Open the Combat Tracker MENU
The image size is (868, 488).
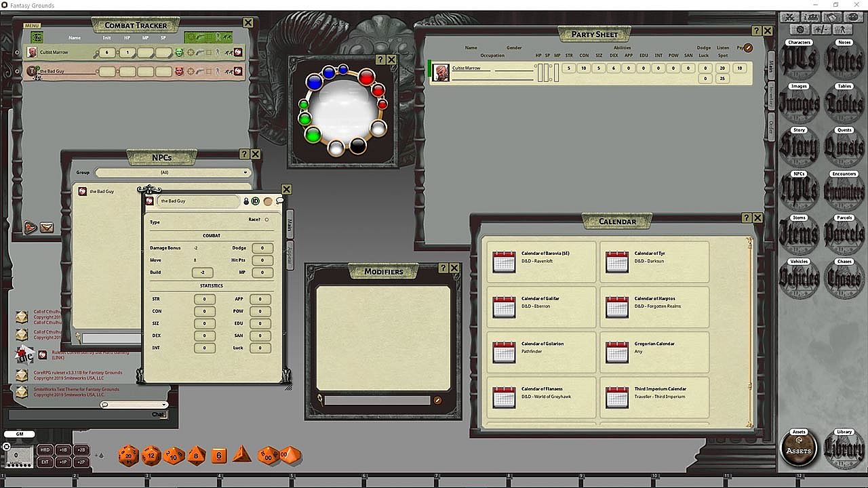pyautogui.click(x=32, y=26)
